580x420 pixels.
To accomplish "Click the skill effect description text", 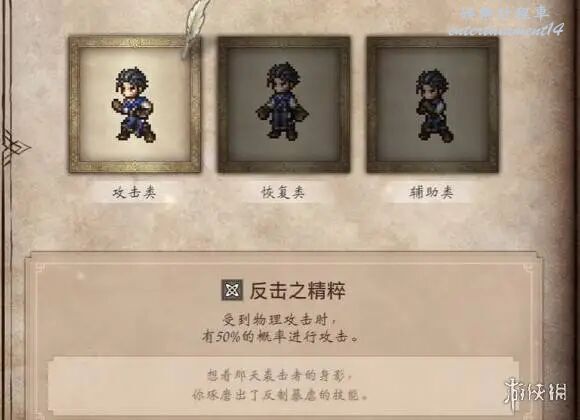I will [x=280, y=328].
